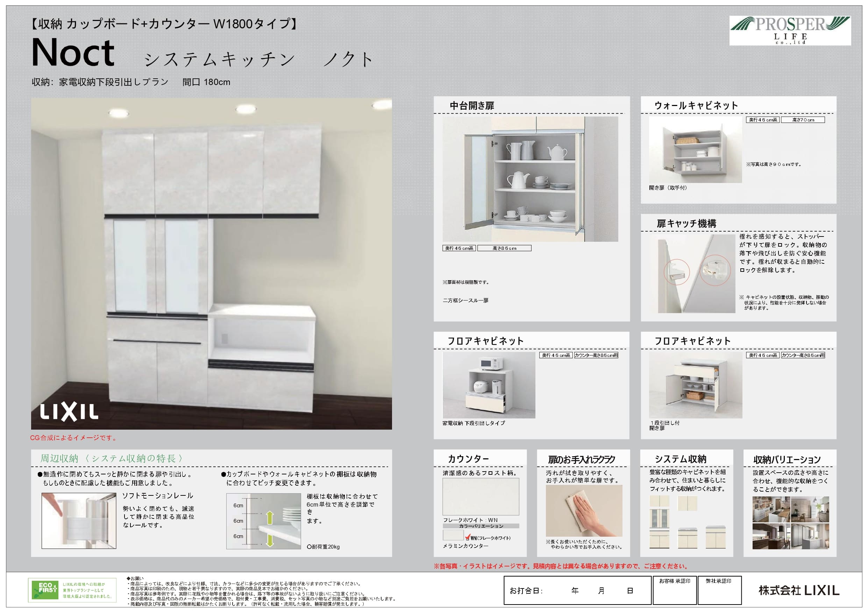Click the PROSPER LIFE company logo
Screen dimensions: 868x614
pos(790,31)
